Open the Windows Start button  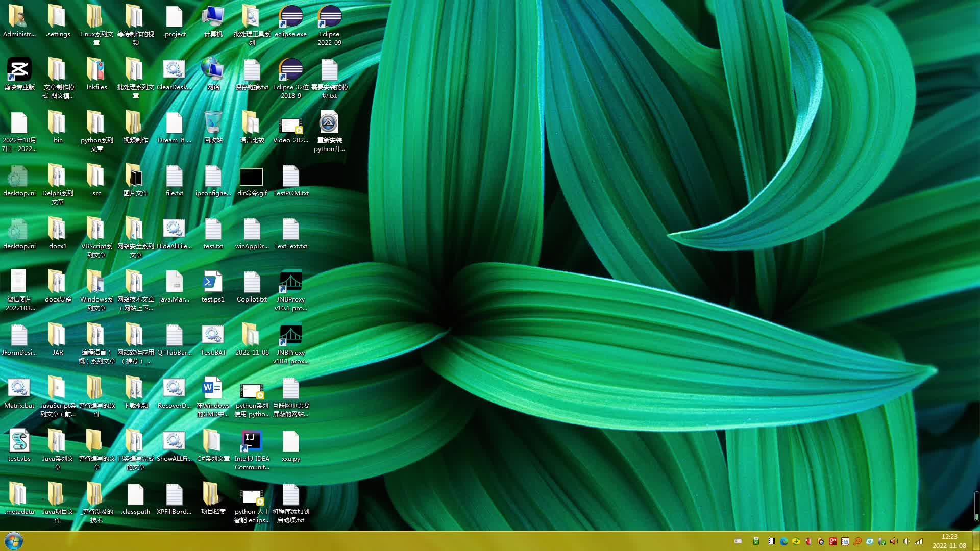click(14, 541)
